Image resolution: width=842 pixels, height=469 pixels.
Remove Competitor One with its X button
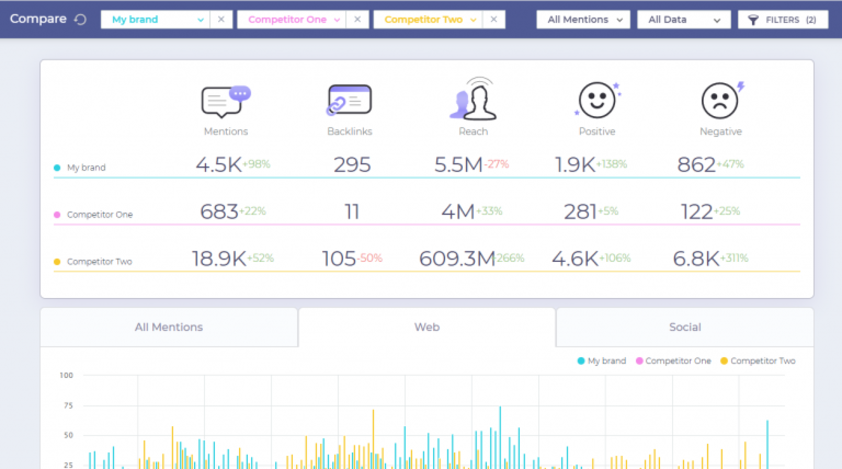(x=357, y=19)
